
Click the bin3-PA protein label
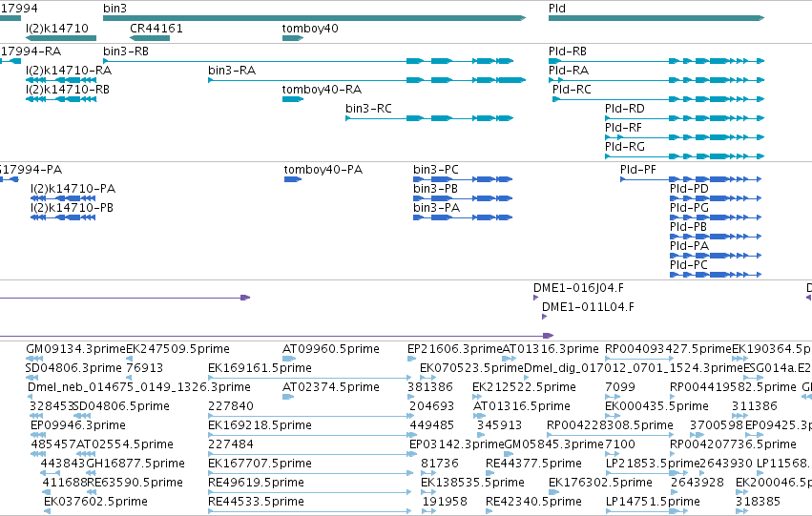(437, 208)
